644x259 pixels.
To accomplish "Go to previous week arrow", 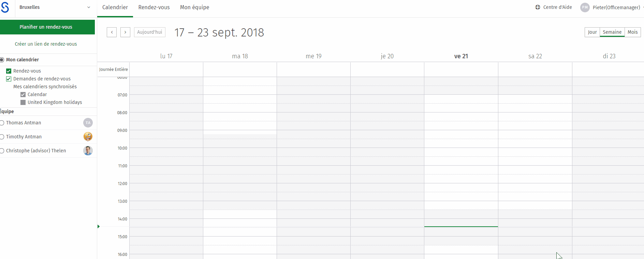I will tap(112, 32).
